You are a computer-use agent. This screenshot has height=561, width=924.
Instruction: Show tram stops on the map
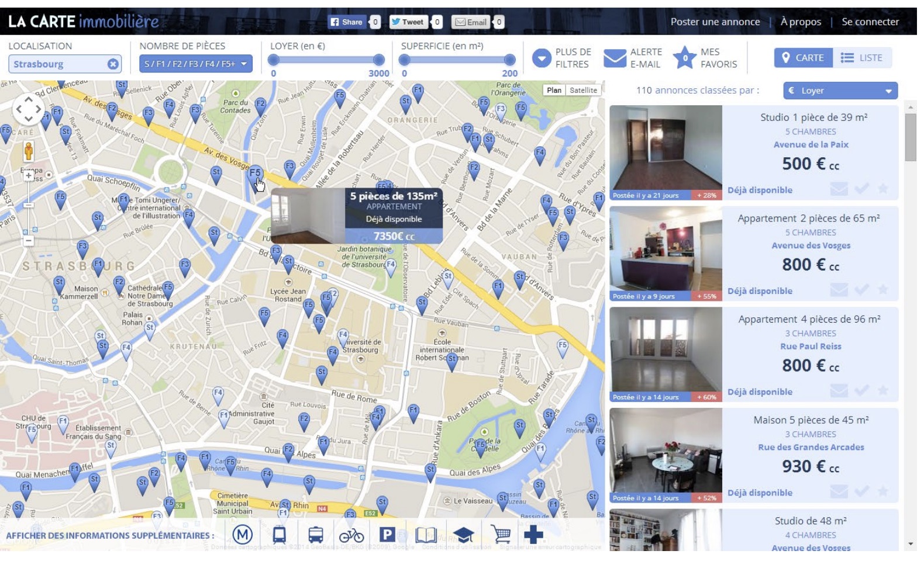tap(280, 535)
